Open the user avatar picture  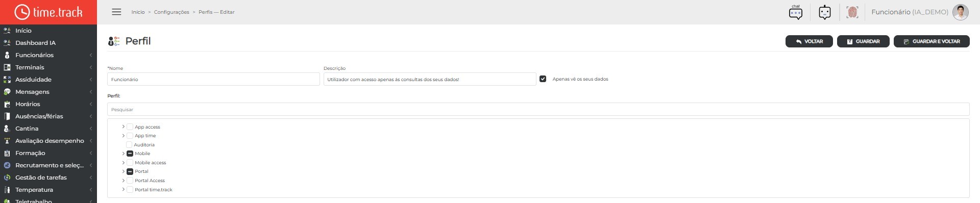click(x=961, y=12)
